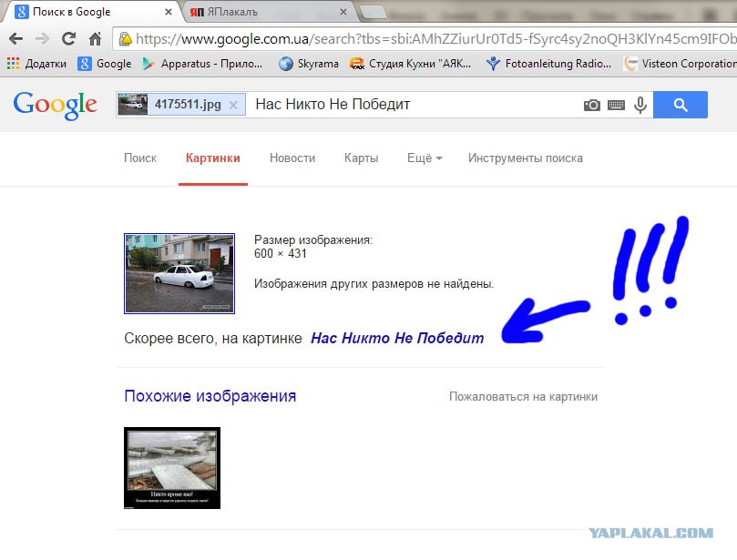Open the similar image demotivator thumbnail
This screenshot has width=737, height=560.
[x=172, y=468]
